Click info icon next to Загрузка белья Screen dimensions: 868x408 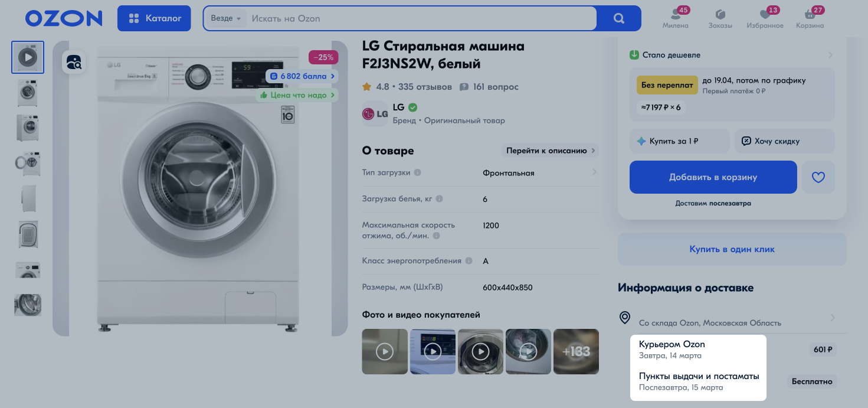[439, 199]
